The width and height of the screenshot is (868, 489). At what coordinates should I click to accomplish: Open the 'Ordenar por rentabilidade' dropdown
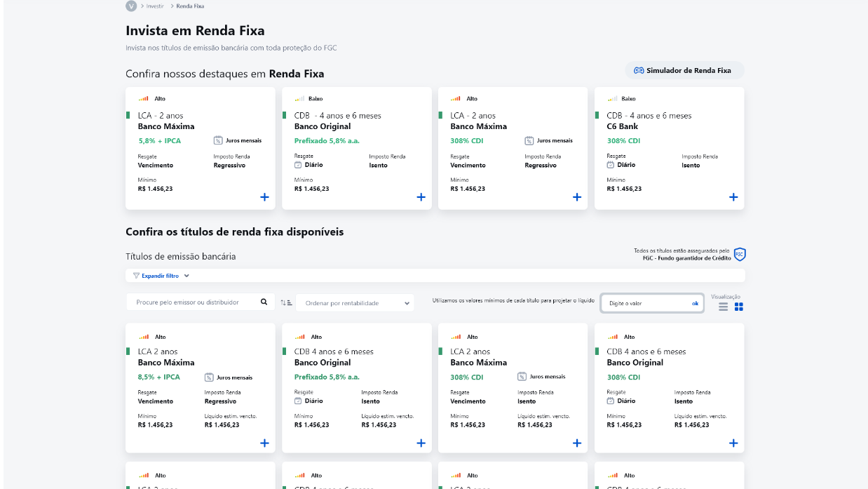coord(355,303)
